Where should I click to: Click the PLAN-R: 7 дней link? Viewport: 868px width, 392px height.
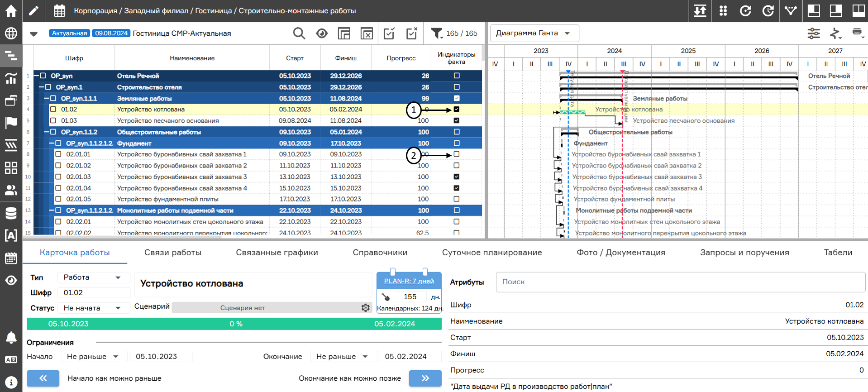click(409, 281)
